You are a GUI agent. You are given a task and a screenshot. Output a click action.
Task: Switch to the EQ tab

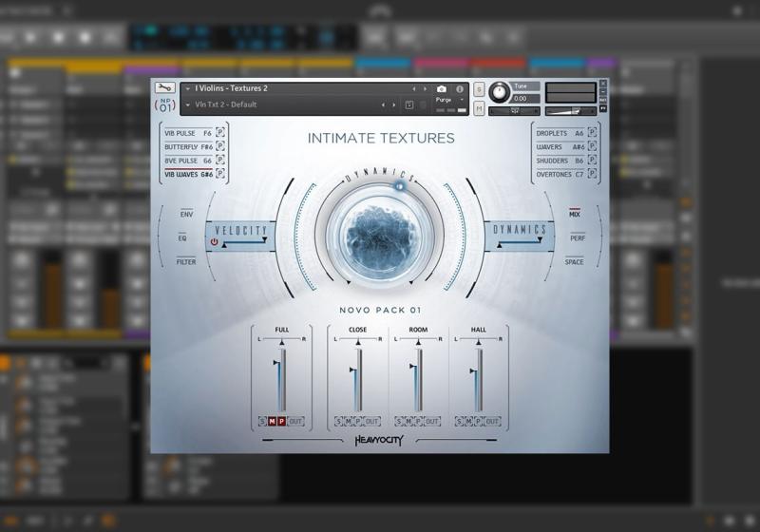click(x=182, y=237)
